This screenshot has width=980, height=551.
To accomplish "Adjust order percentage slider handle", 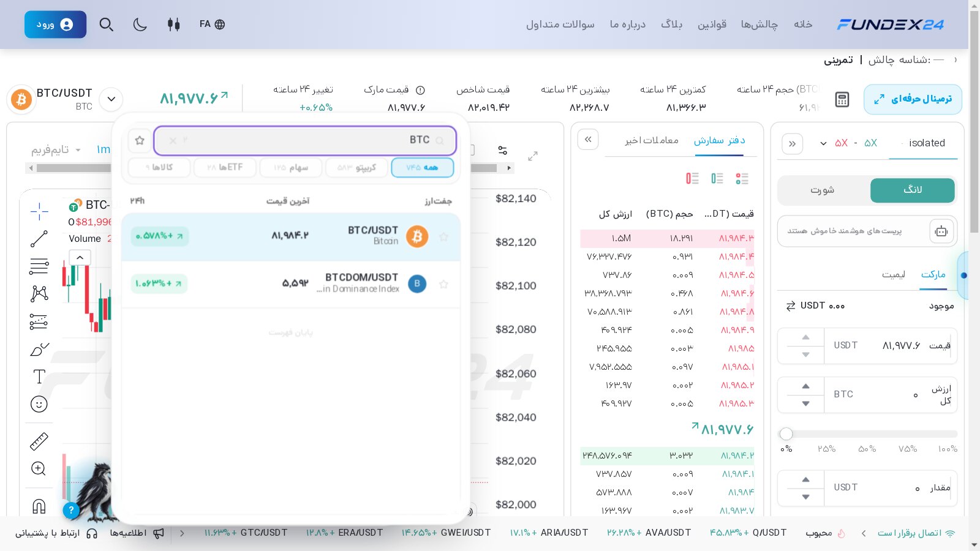I will pos(786,434).
